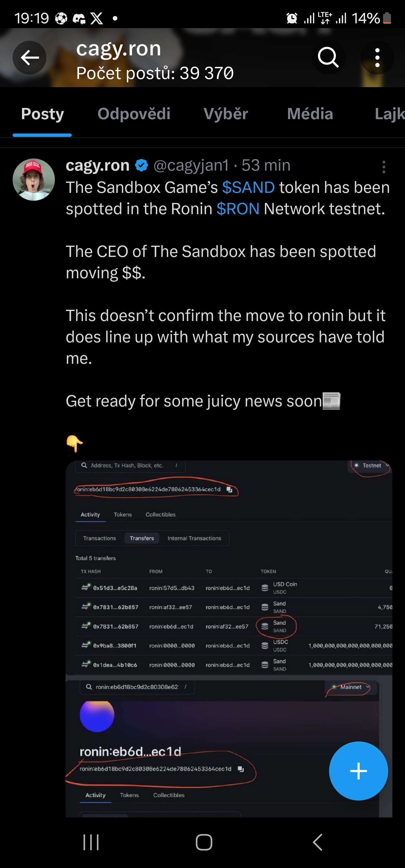
Task: Tap cagy.ron's profile avatar picture
Action: 34,180
